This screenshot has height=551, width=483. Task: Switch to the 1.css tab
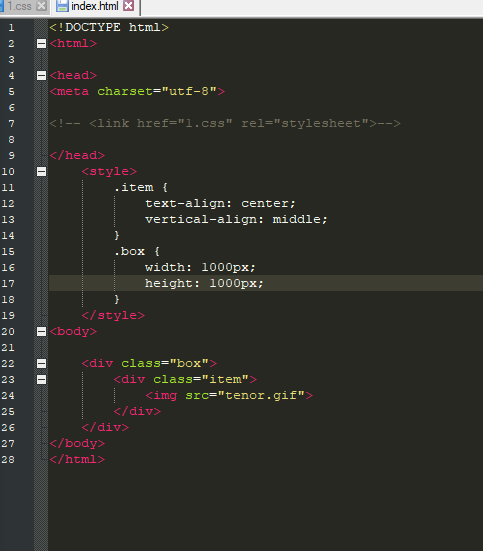(20, 6)
